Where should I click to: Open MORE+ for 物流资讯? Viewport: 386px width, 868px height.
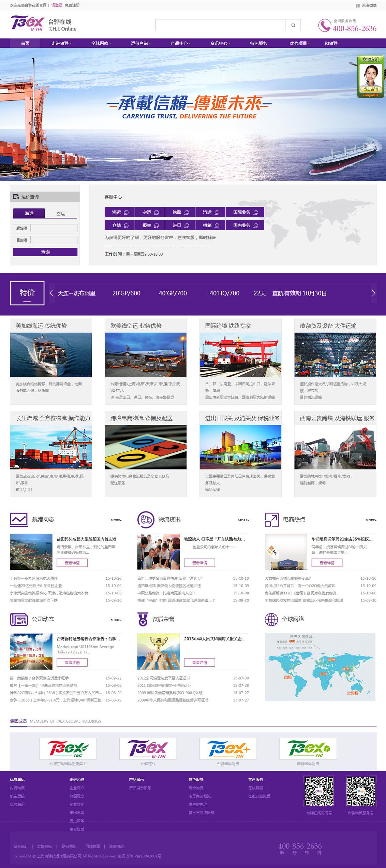pyautogui.click(x=243, y=520)
